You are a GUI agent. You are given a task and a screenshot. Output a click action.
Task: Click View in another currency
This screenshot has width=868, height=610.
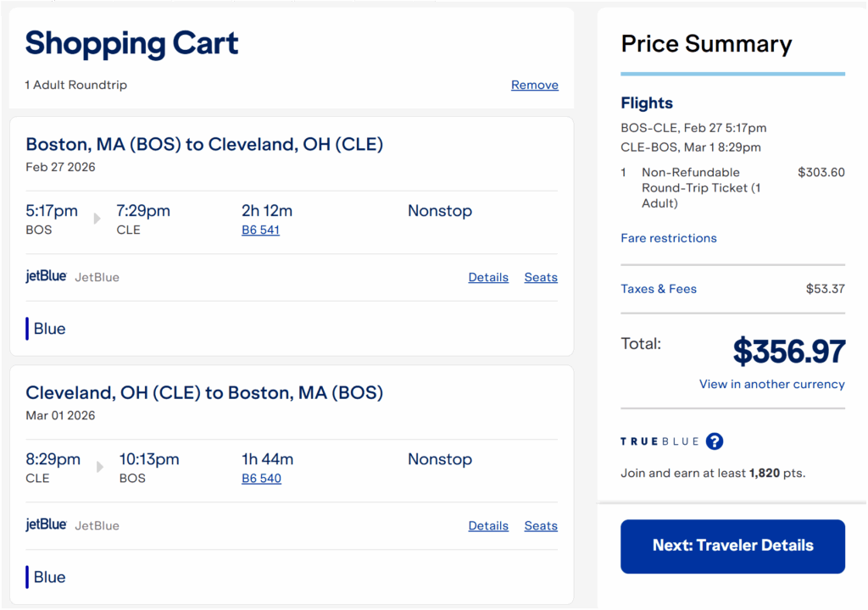coord(771,384)
